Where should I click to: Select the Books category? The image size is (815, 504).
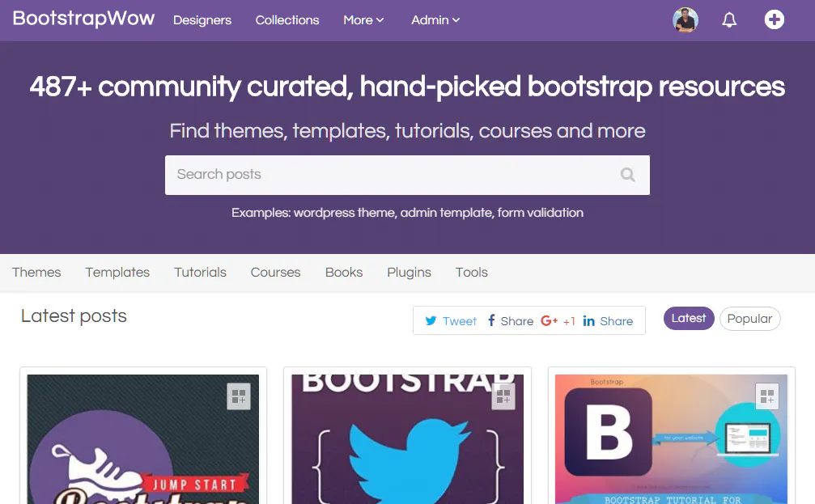click(344, 273)
